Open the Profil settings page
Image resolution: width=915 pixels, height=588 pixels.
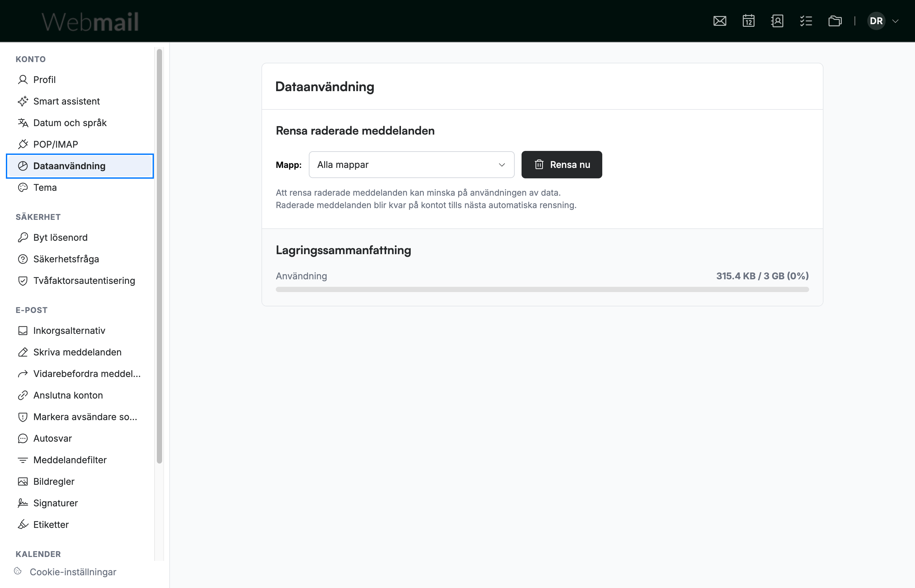tap(80, 79)
